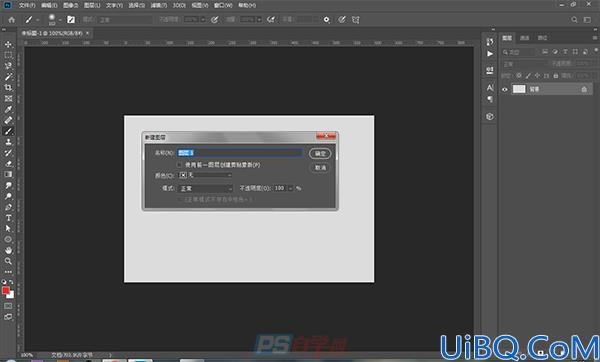Select the Crop tool

[8, 88]
